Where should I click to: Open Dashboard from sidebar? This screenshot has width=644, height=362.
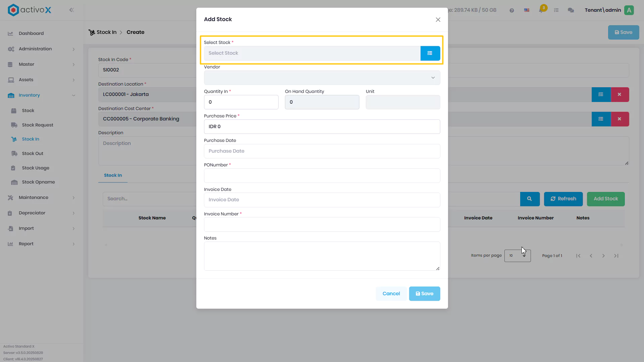tap(31, 34)
